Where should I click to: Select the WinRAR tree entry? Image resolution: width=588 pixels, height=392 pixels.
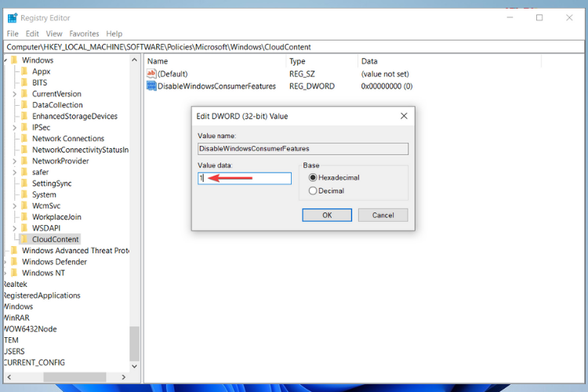tap(17, 318)
